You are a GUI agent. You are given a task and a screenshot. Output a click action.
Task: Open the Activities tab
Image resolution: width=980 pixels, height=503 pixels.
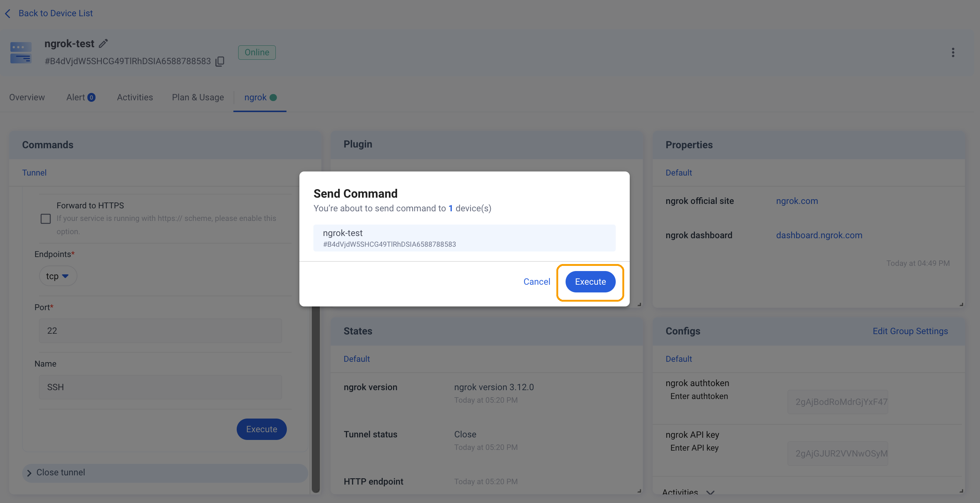[x=135, y=97]
